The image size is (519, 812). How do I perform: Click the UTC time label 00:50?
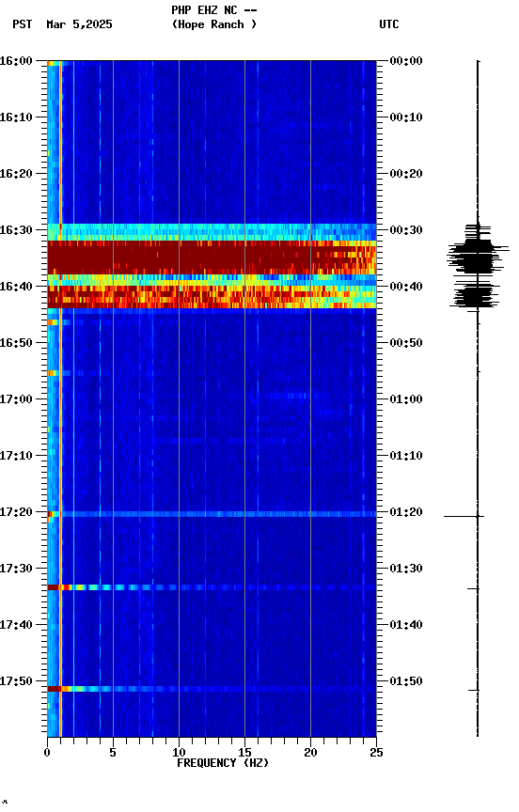click(406, 343)
